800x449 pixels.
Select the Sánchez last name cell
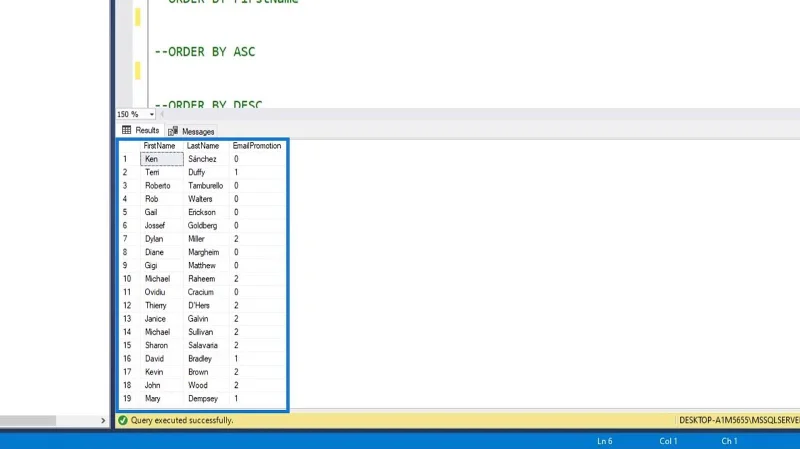(207, 159)
